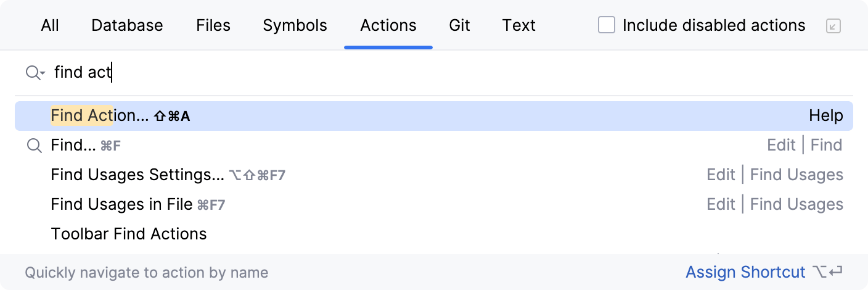Switch to the Database tab
The image size is (868, 290).
[x=127, y=25]
